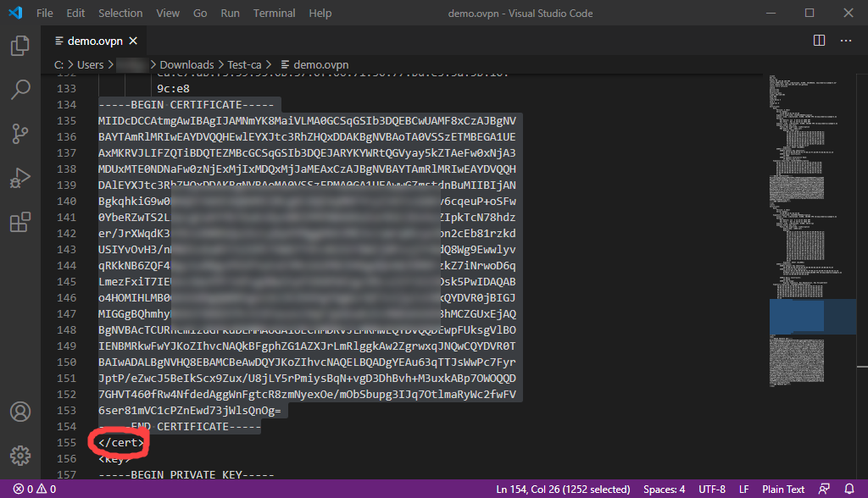
Task: Open the Accounts icon in the activity bar
Action: [20, 412]
